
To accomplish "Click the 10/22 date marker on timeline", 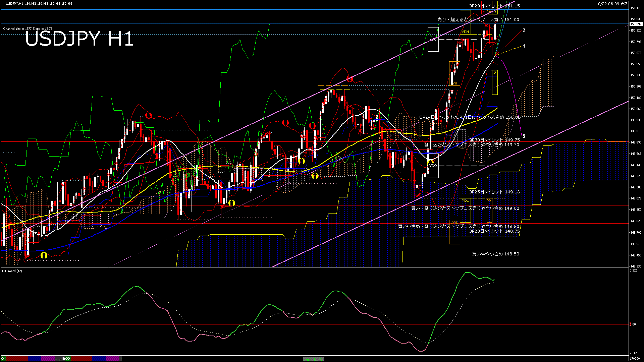I will click(65, 359).
